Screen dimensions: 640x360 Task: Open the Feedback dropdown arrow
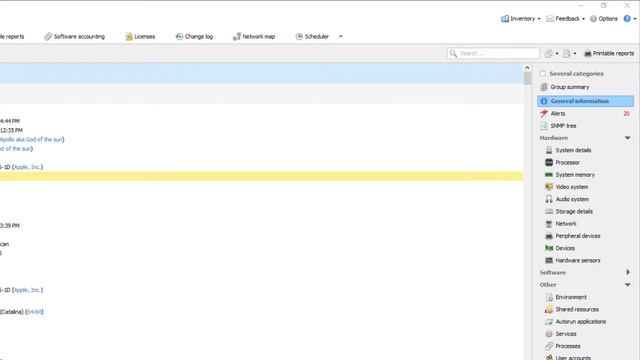pyautogui.click(x=583, y=19)
